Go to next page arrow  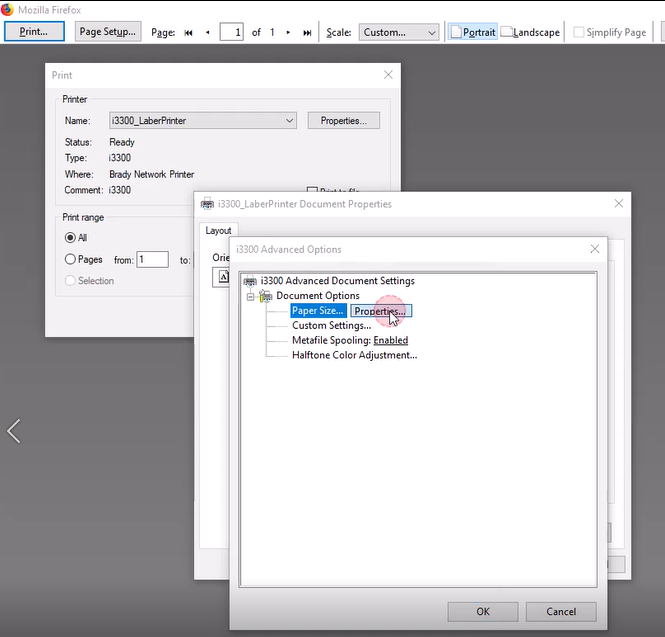(288, 33)
